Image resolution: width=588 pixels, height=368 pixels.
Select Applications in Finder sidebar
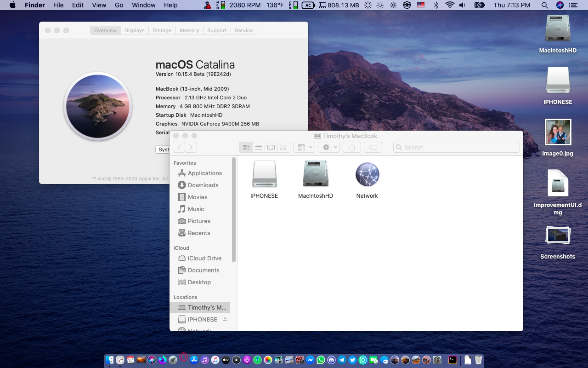[200, 173]
